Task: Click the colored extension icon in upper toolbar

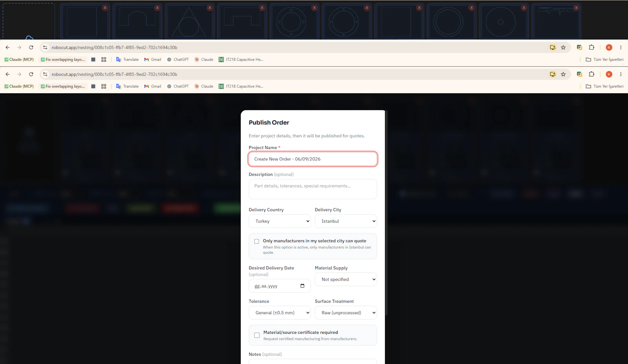Action: (579, 47)
